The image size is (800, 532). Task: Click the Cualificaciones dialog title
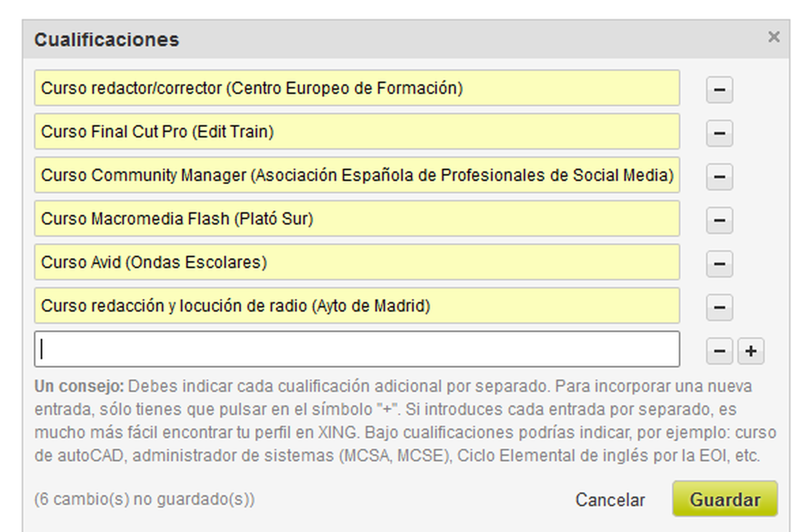107,40
